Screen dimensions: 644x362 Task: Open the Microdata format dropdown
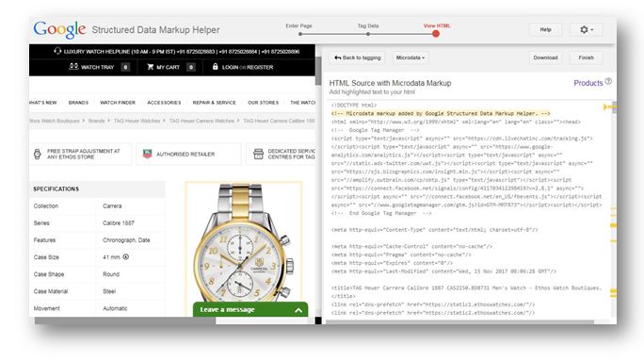410,58
